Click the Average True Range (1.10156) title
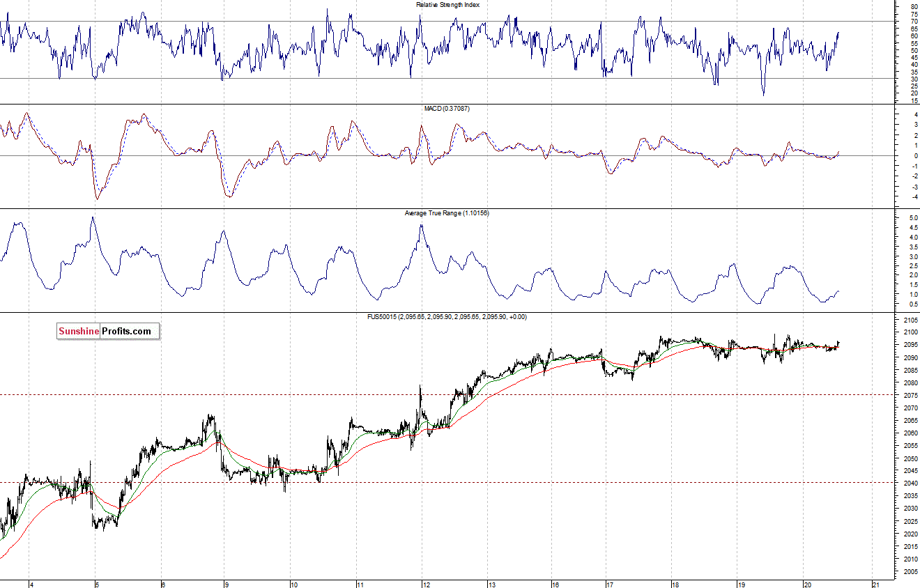This screenshot has width=920, height=588. click(x=447, y=213)
